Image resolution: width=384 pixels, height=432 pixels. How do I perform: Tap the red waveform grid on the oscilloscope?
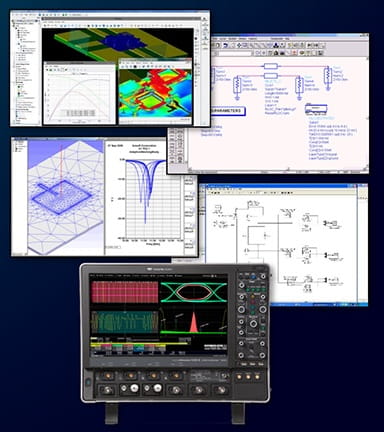tap(125, 292)
